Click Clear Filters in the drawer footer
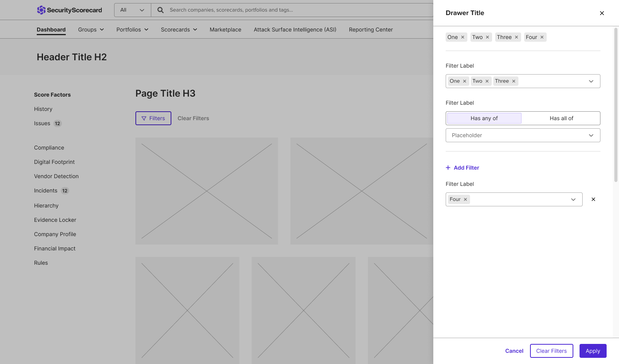The width and height of the screenshot is (619, 364). pos(552,351)
